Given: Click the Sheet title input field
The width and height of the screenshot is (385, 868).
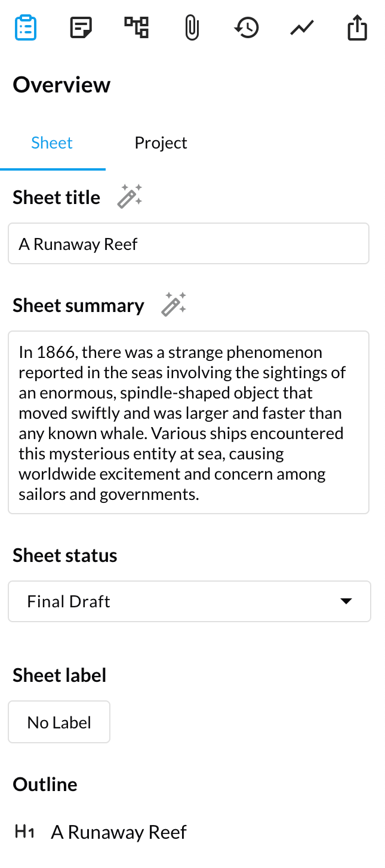Looking at the screenshot, I should click(189, 244).
